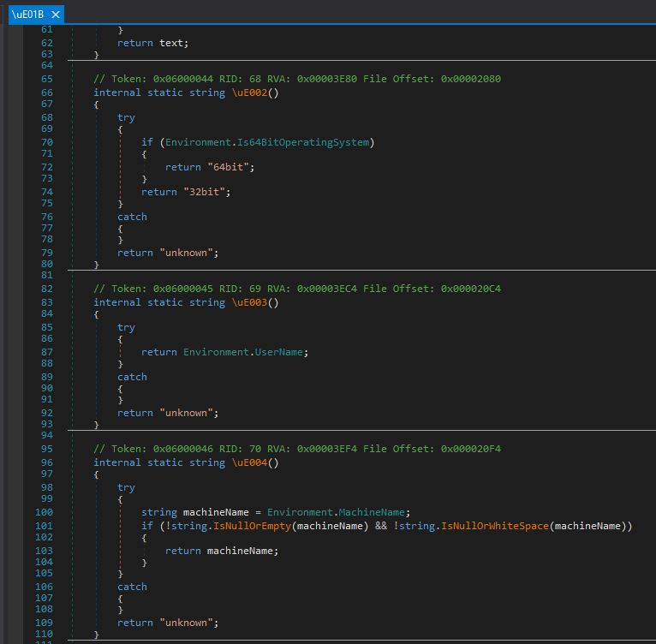Image resolution: width=656 pixels, height=644 pixels.
Task: Click the 'catch' keyword on line 76
Action: pos(132,217)
